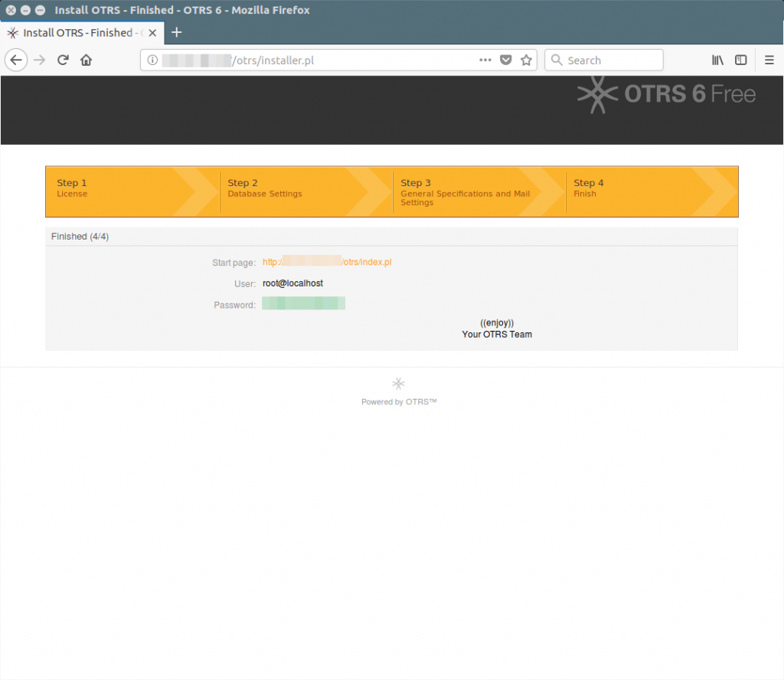Open the Page actions three-dots menu
The image size is (784, 680).
pos(485,60)
